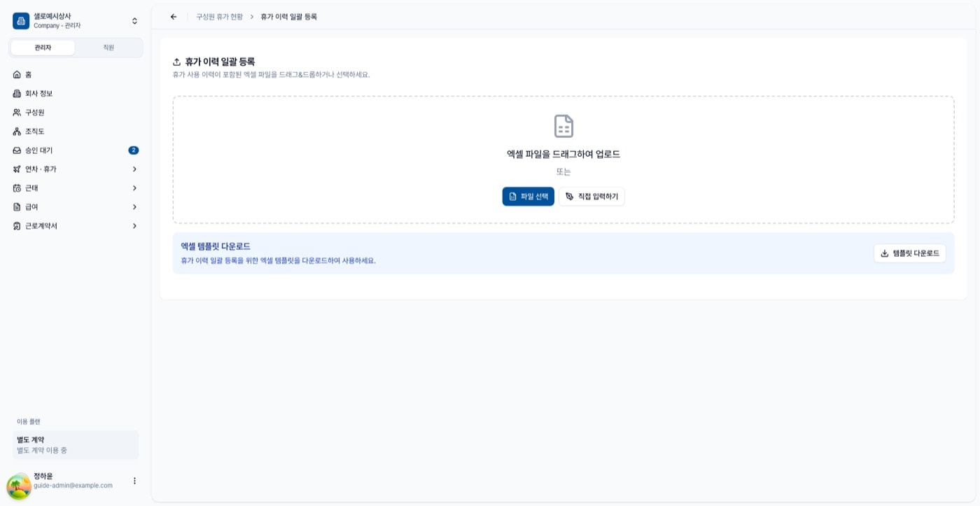Click the 승인 대기 inbox icon
The width and height of the screenshot is (980, 506).
[17, 150]
